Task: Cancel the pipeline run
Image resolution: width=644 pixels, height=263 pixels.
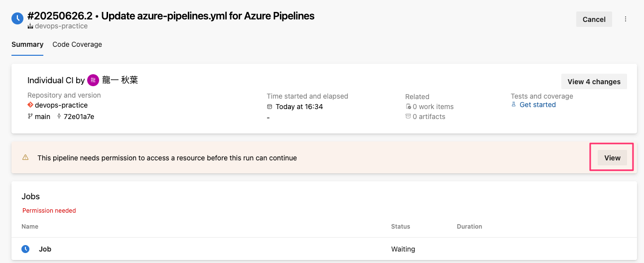Action: pyautogui.click(x=594, y=19)
